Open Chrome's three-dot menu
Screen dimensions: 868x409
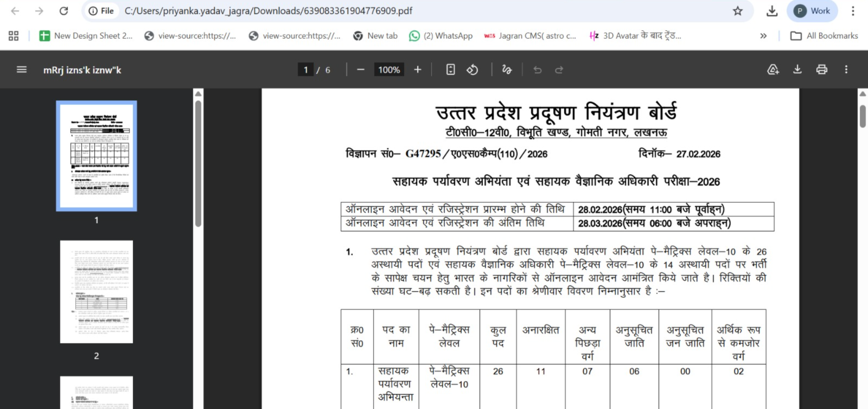point(853,11)
